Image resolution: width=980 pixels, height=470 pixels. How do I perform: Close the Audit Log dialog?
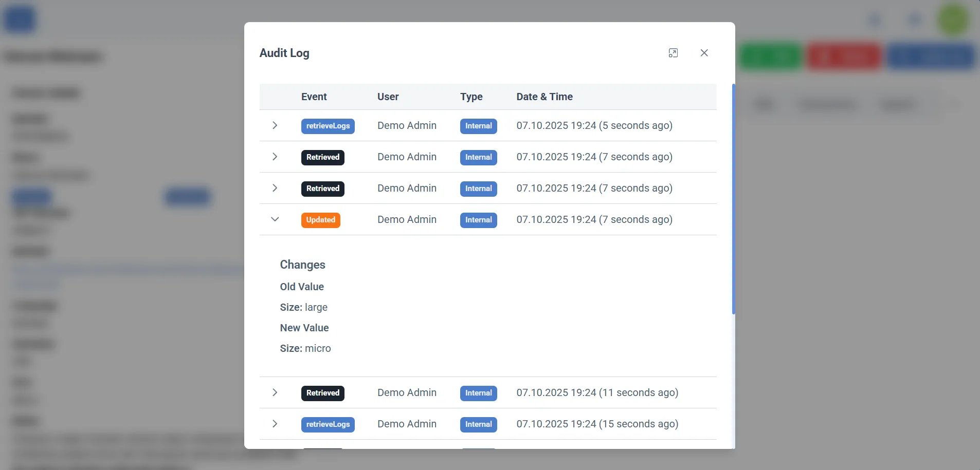click(704, 52)
